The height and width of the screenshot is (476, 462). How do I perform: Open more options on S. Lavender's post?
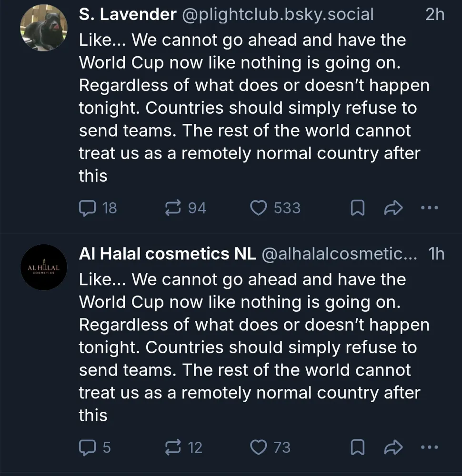click(x=430, y=208)
